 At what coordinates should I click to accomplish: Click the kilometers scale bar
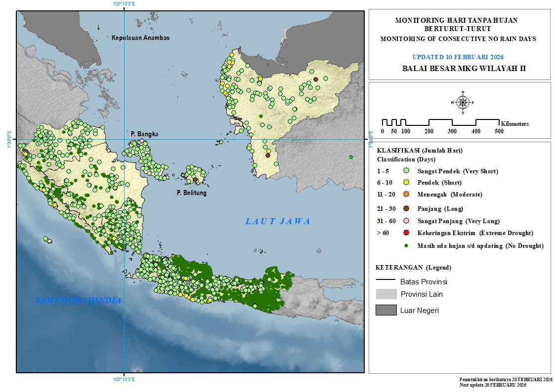click(440, 122)
